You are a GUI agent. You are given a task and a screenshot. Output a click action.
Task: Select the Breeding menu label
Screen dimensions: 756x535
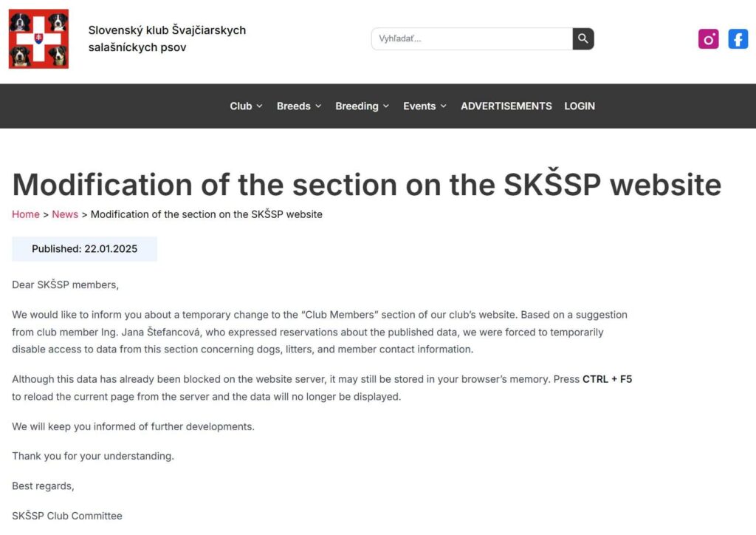pos(357,106)
